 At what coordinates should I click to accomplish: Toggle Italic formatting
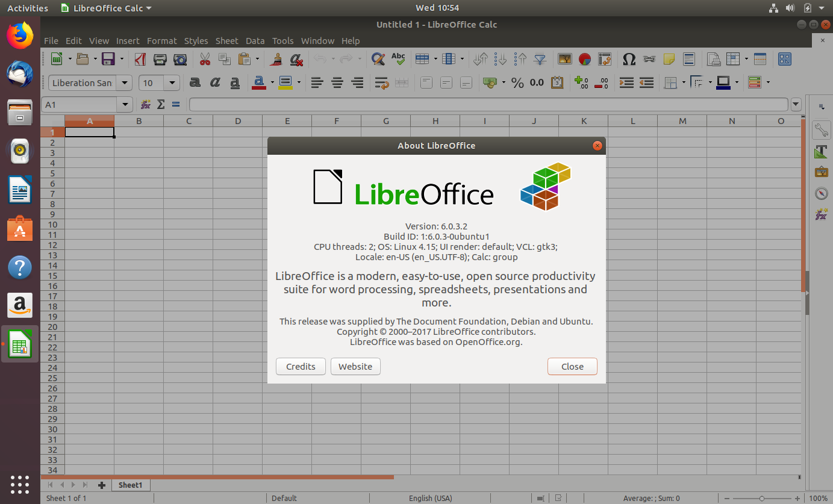(x=215, y=82)
